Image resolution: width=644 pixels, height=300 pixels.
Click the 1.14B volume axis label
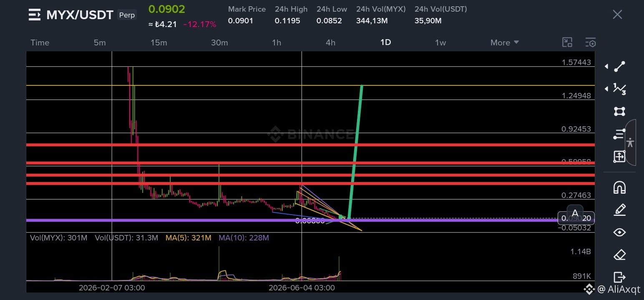(x=581, y=252)
